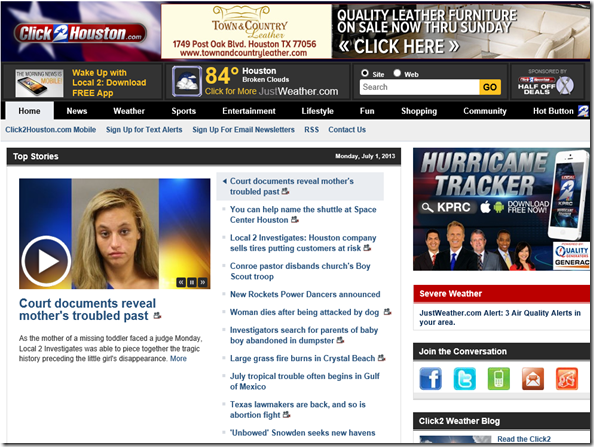Open the JustWeather.com Air Quality Alerts link

500,317
